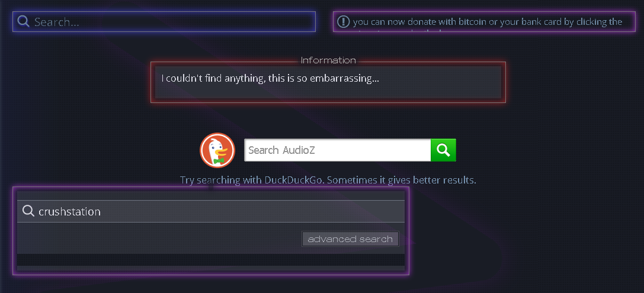Click the "Information" heading label
Viewport: 644px width, 293px height.
(x=328, y=60)
